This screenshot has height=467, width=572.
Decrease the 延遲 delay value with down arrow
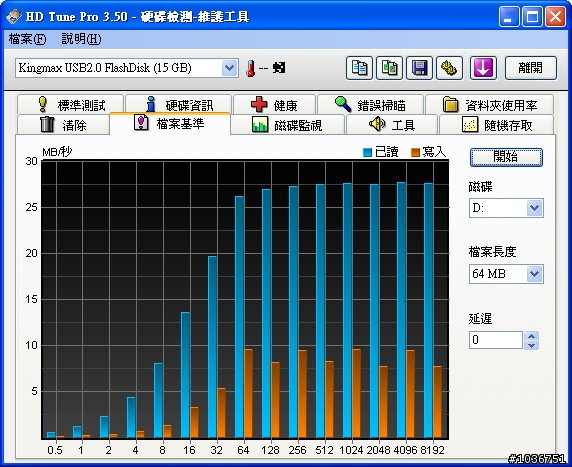[532, 345]
